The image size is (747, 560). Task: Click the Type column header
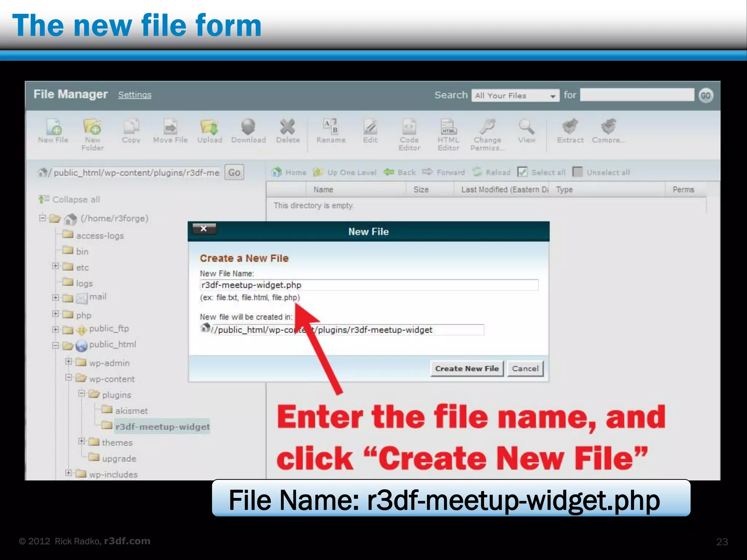click(607, 190)
